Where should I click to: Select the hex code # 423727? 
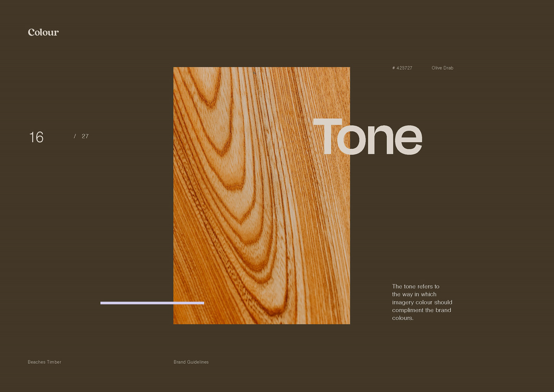402,68
